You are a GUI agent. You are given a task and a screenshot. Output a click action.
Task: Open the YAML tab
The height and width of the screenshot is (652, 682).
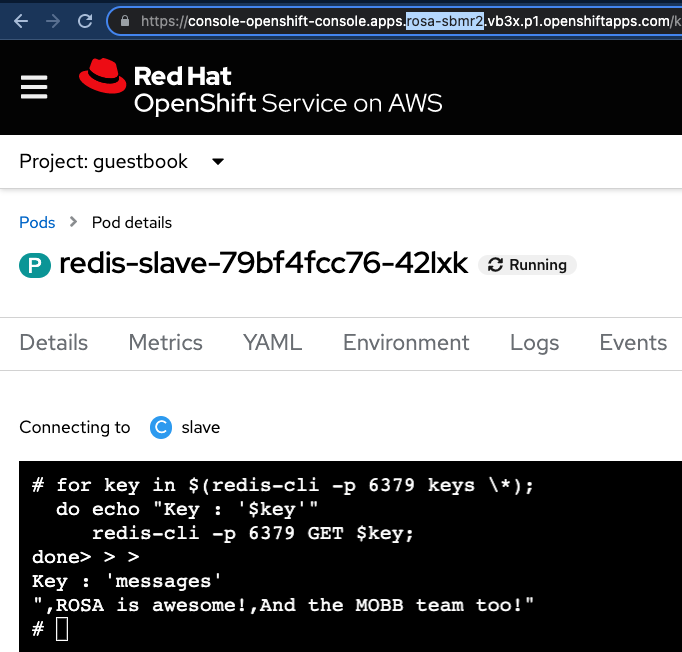tap(272, 343)
